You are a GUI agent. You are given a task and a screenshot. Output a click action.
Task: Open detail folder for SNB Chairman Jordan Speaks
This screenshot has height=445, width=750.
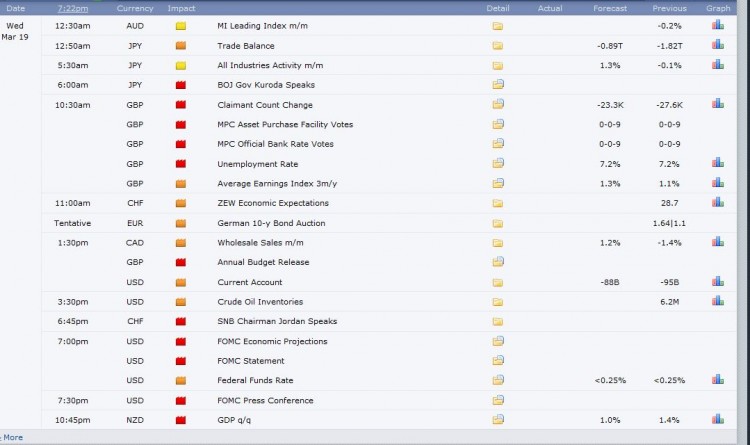498,322
